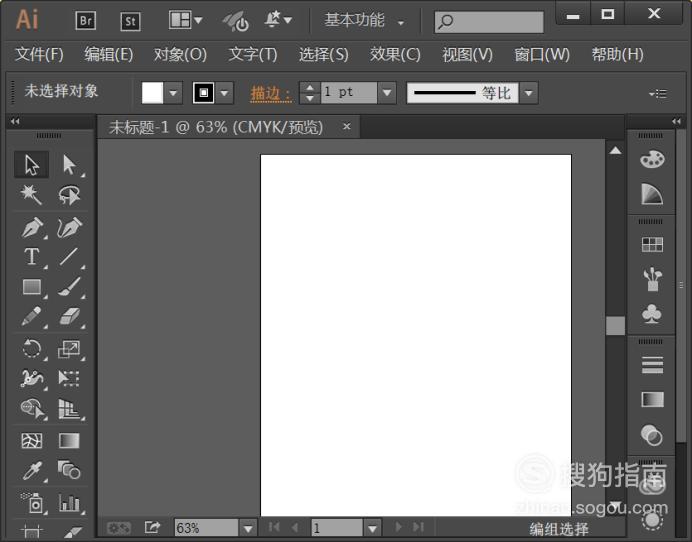The image size is (692, 542).
Task: Click the stroke weight 1 pt field
Action: [x=349, y=93]
